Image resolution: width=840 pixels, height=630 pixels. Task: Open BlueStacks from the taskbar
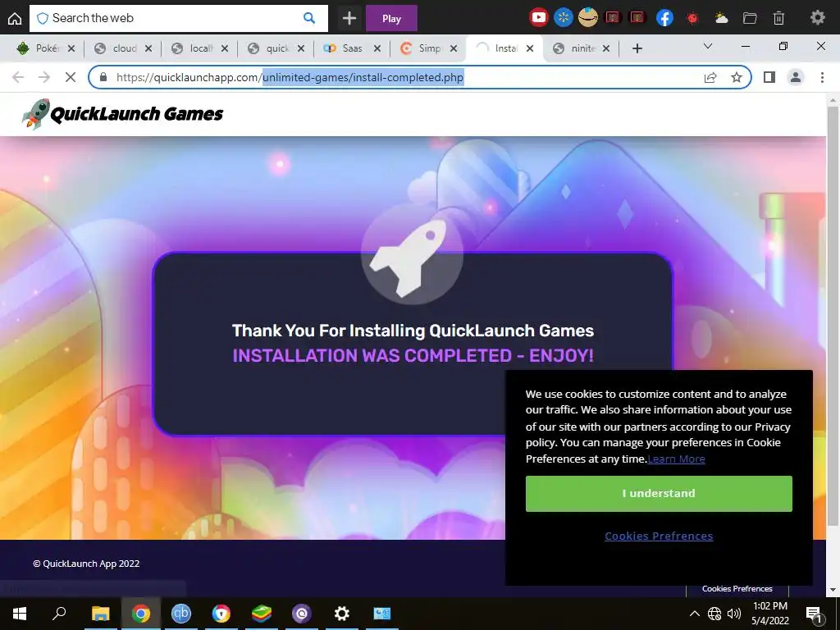[x=262, y=614]
